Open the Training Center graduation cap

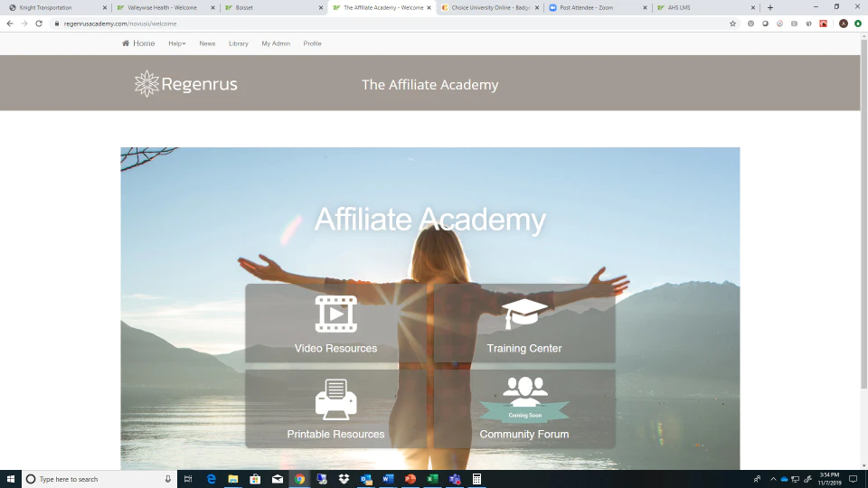coord(524,314)
